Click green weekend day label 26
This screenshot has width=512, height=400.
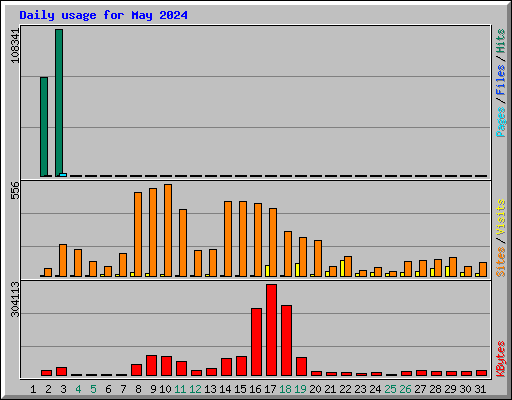[405, 389]
